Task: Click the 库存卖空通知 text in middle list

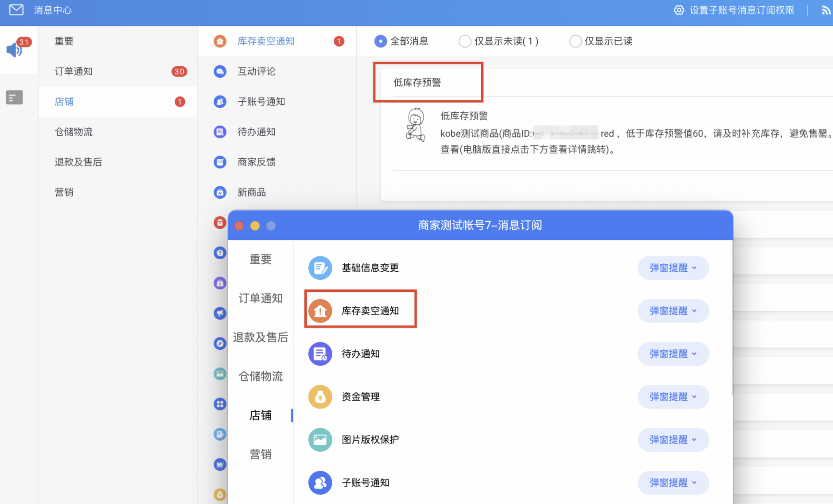Action: coord(266,41)
